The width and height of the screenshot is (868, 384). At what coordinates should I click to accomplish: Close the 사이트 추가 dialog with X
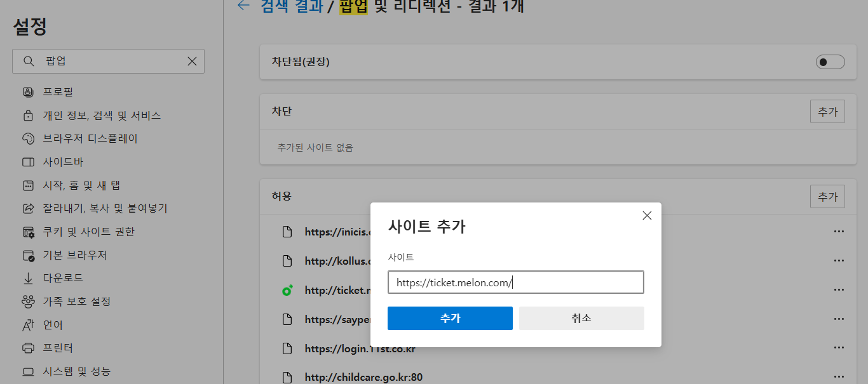647,215
